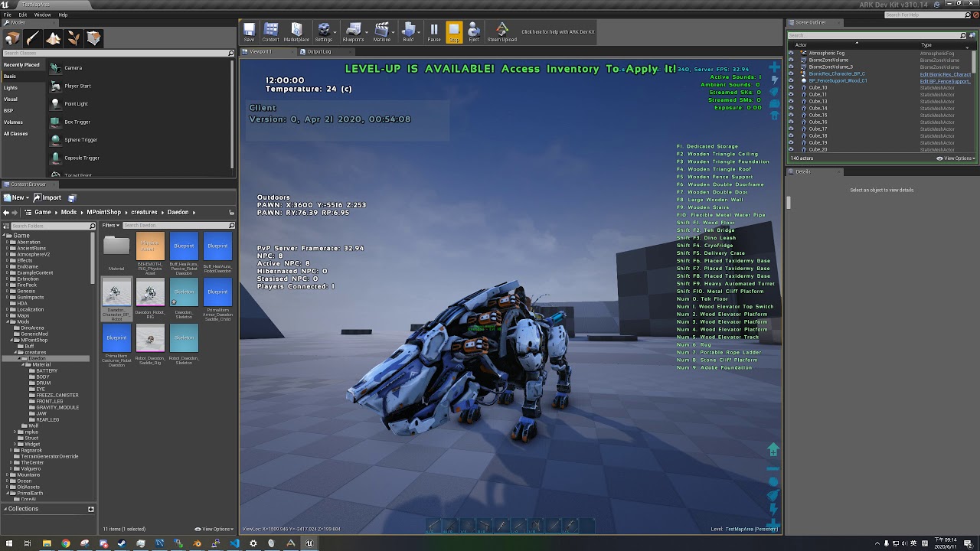Stop the play session

pyautogui.click(x=454, y=31)
